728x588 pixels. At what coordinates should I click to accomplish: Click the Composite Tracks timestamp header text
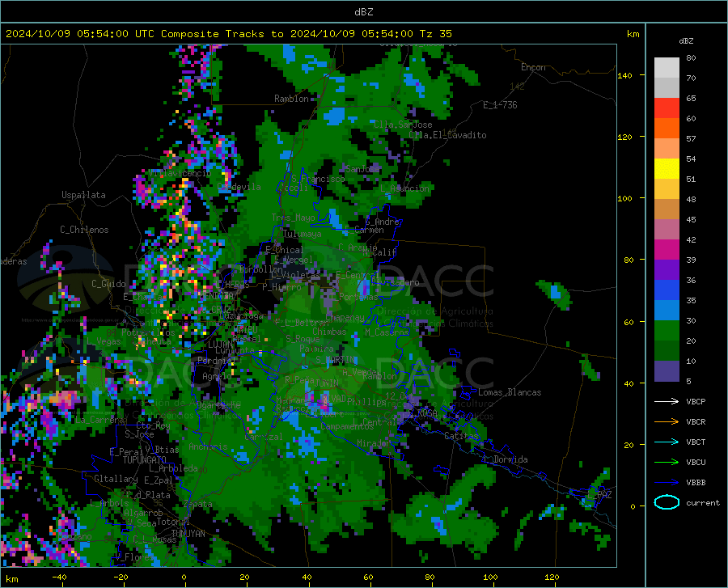point(228,34)
